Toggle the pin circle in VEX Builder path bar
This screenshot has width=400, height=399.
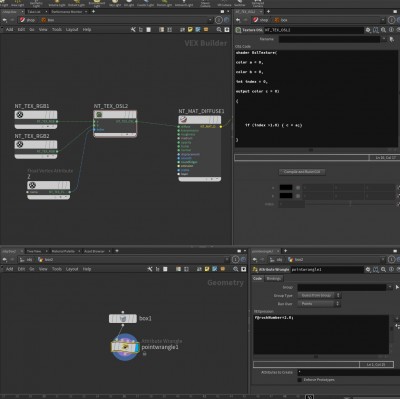click(218, 20)
